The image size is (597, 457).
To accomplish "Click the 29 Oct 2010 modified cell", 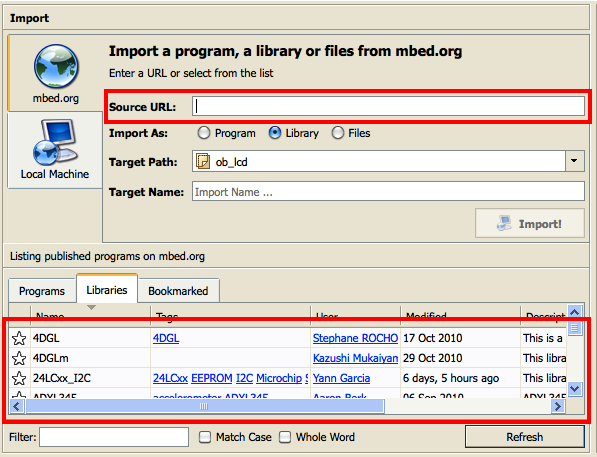I will [x=460, y=358].
